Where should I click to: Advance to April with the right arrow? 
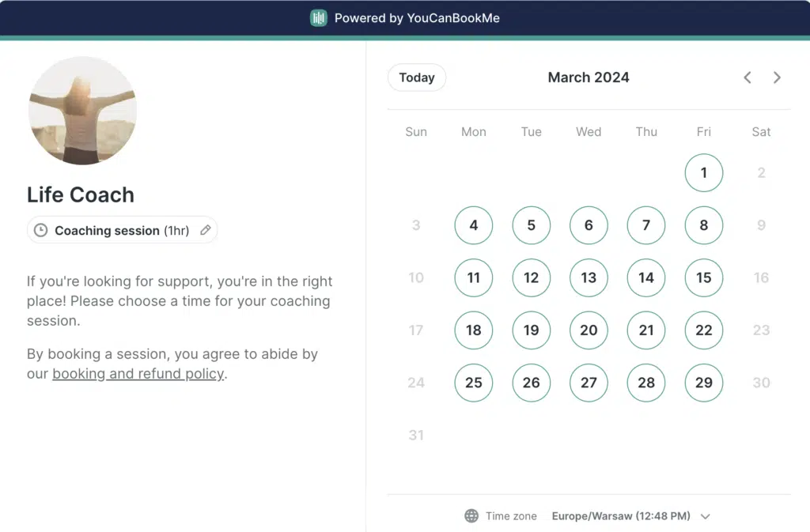coord(777,77)
